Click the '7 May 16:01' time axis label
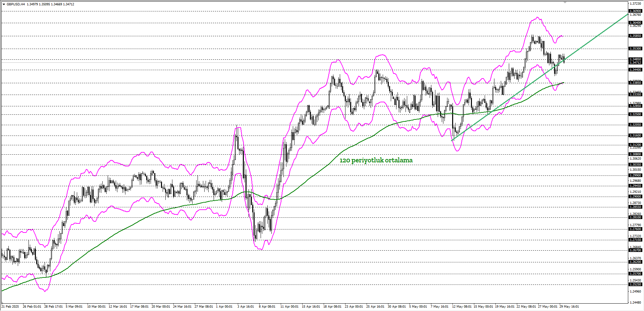 click(439, 307)
